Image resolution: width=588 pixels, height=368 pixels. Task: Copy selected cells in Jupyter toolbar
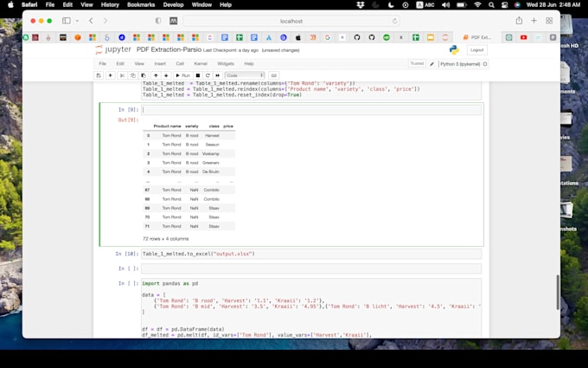click(133, 75)
